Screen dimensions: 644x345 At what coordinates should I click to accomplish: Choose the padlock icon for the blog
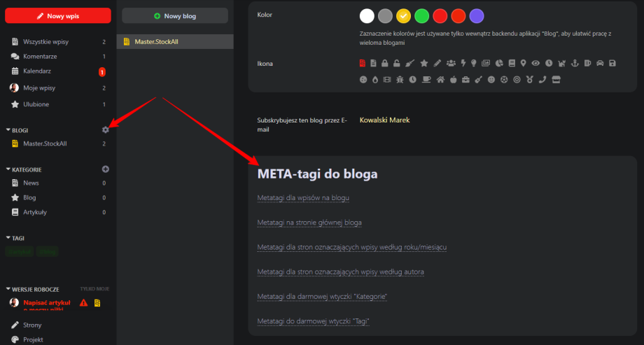(x=385, y=64)
